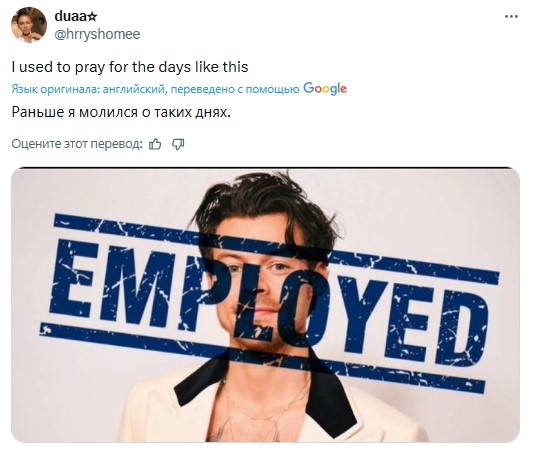Click the translation source language notice
Viewport: 534px width, 455px height.
click(179, 89)
